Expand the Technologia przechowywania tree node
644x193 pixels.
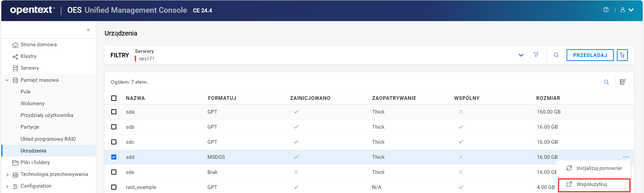(7, 175)
